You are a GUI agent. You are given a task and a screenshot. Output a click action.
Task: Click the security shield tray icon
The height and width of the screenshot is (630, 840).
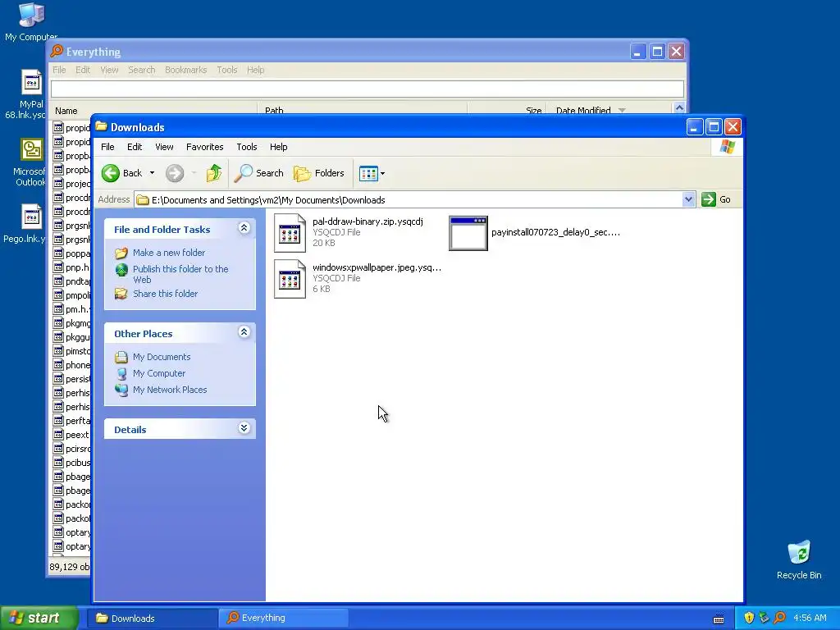[749, 619]
